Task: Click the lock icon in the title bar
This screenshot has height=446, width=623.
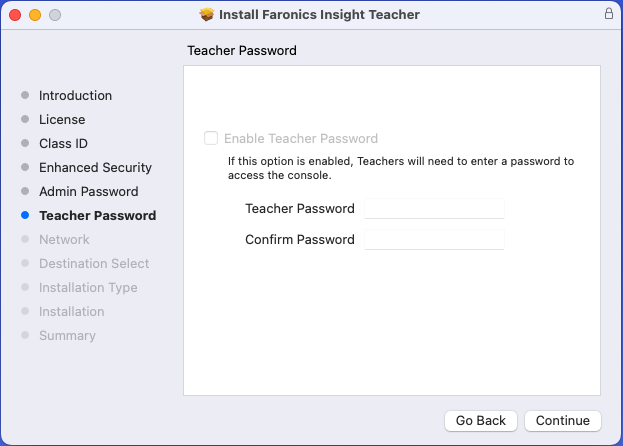Action: (x=609, y=15)
